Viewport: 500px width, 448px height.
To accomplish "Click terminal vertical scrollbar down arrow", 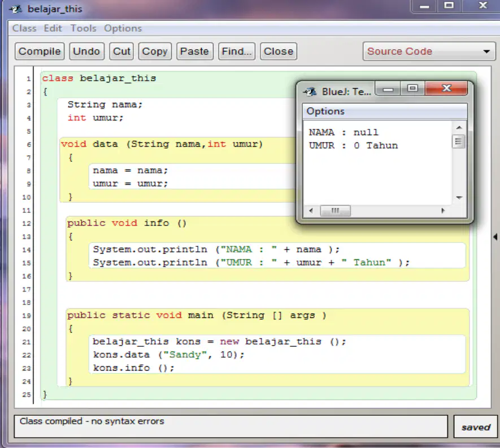I will pos(459,198).
